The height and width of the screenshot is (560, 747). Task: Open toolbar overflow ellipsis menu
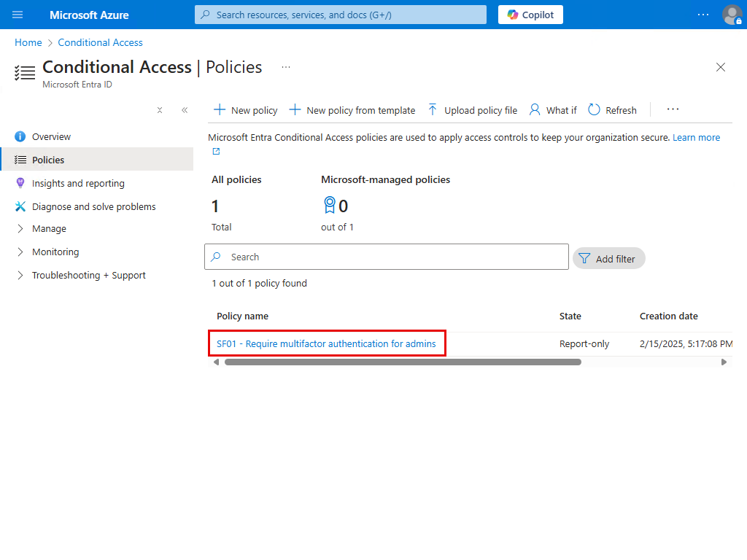(673, 110)
